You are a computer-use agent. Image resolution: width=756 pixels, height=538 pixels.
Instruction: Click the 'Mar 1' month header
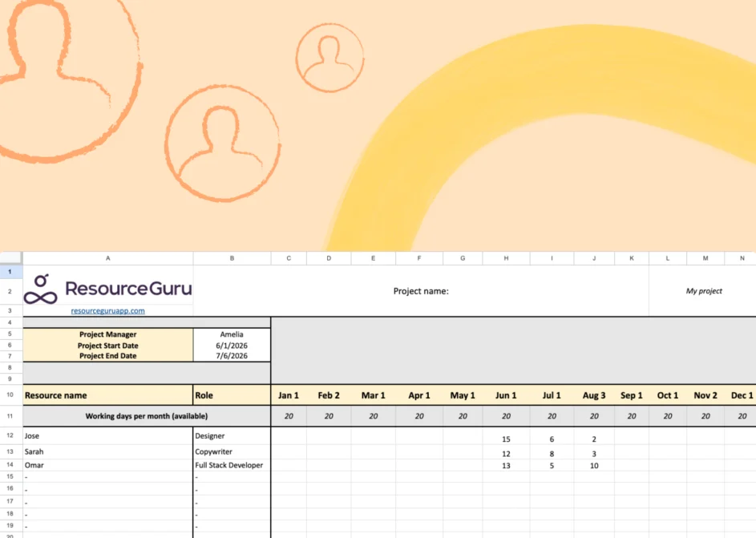373,395
